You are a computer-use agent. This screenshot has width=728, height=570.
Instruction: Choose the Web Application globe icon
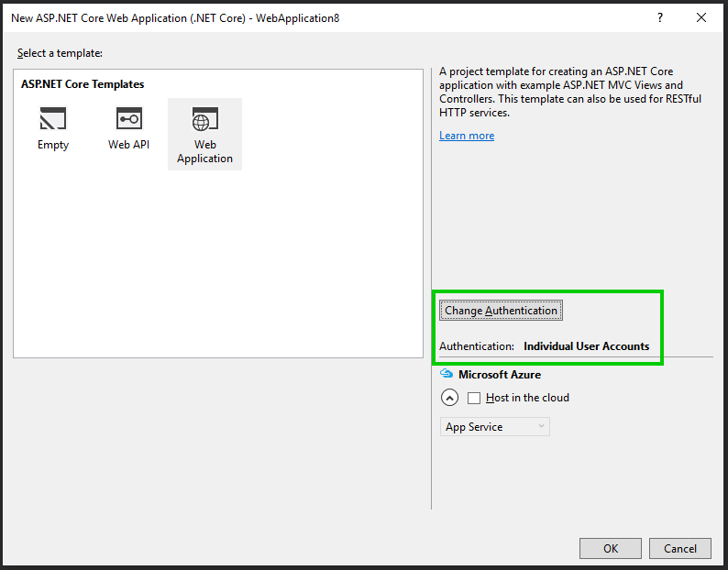click(x=205, y=119)
